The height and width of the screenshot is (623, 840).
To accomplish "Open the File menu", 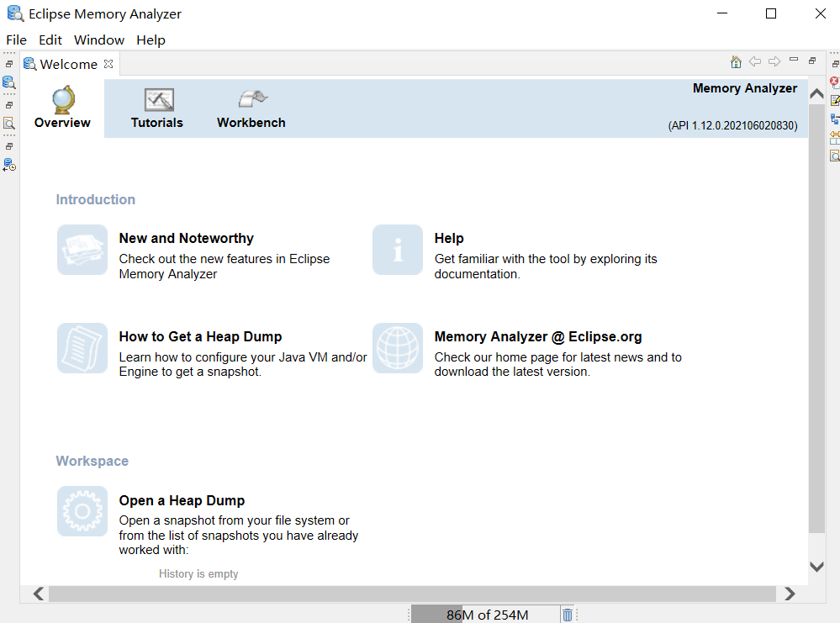I will pyautogui.click(x=16, y=40).
